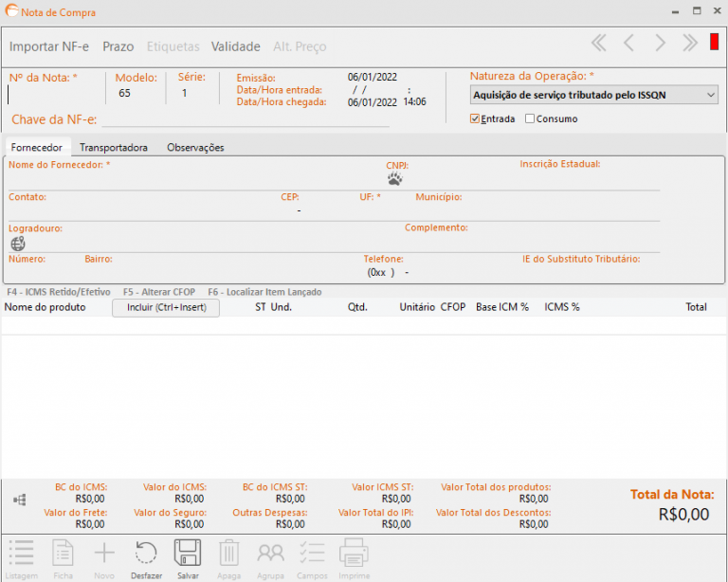Click the Salvar floppy disk icon

(187, 555)
